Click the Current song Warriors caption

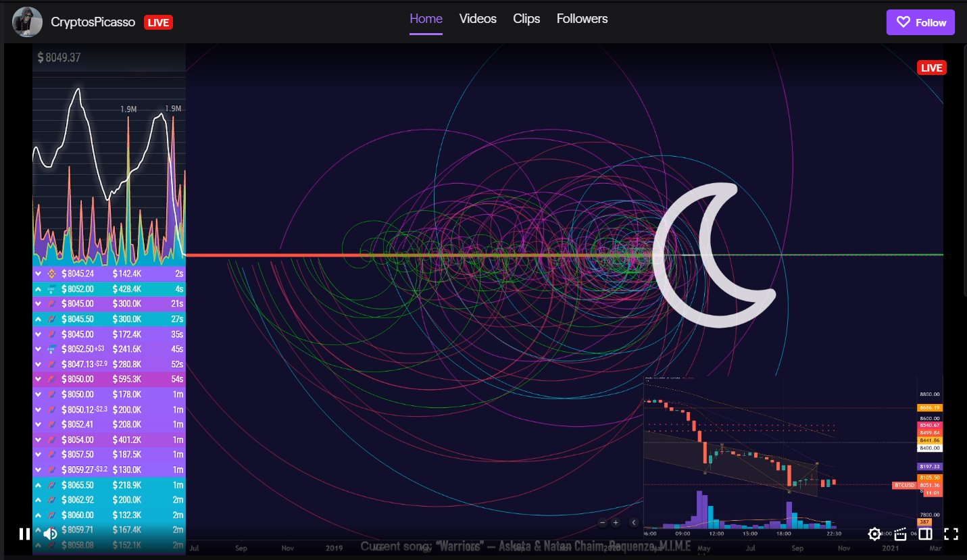[526, 546]
